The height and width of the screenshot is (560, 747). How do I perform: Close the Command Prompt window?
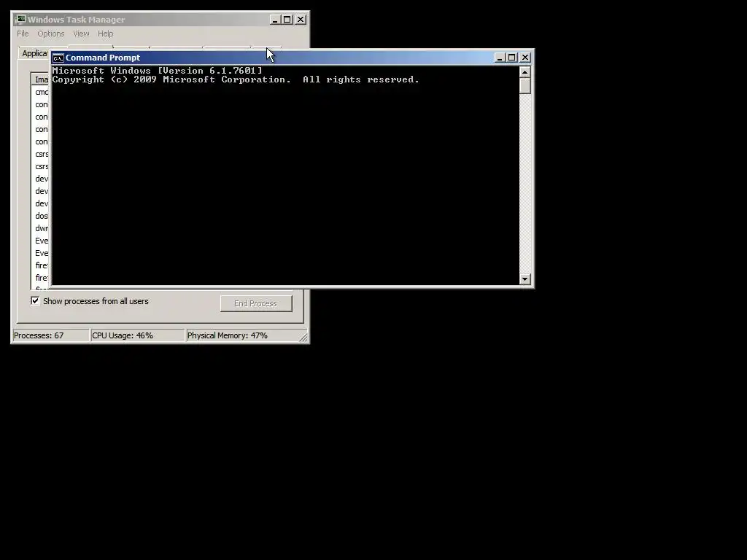(525, 58)
